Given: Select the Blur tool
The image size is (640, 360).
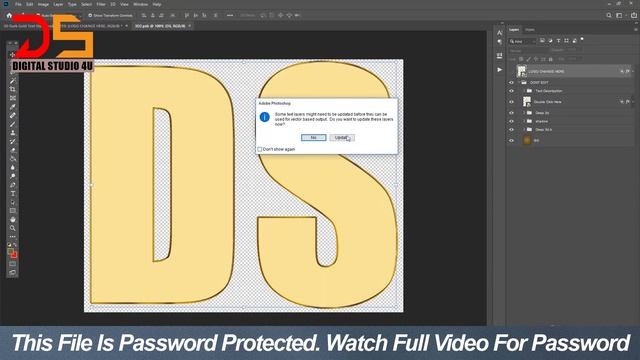Looking at the screenshot, I should 13,168.
